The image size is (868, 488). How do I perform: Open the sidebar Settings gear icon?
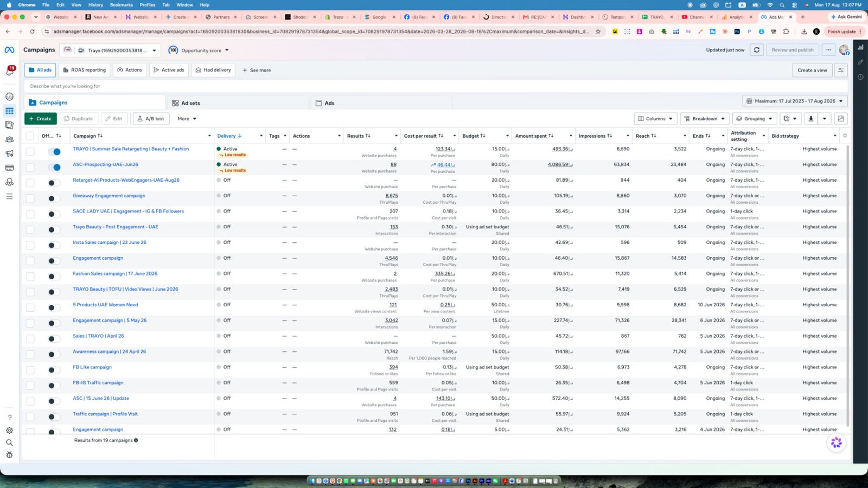click(9, 431)
